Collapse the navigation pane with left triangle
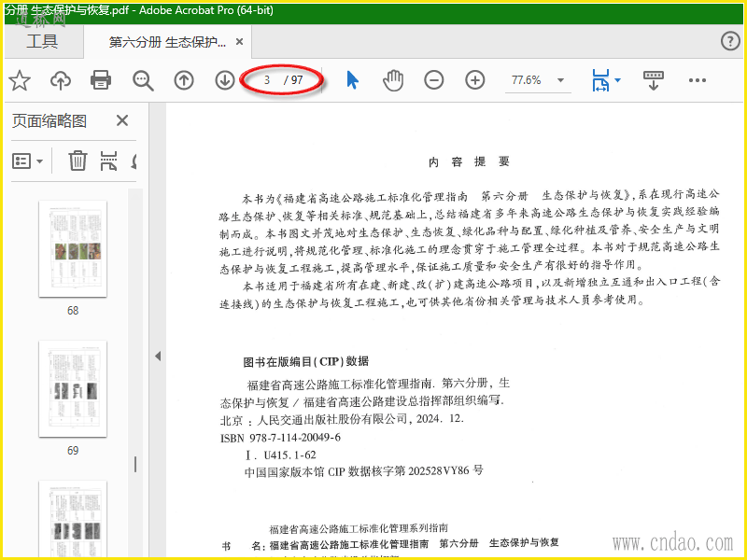Screen dimensions: 747x560 pyautogui.click(x=158, y=356)
